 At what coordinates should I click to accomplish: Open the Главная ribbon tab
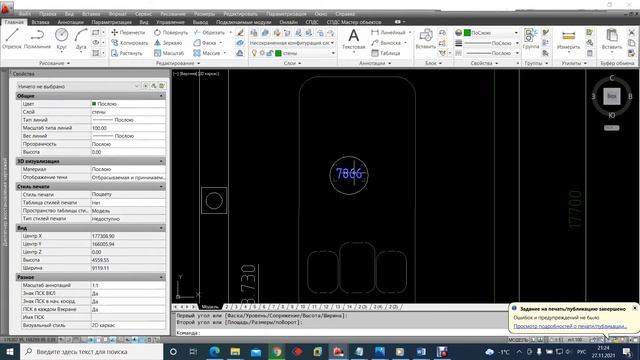click(14, 22)
